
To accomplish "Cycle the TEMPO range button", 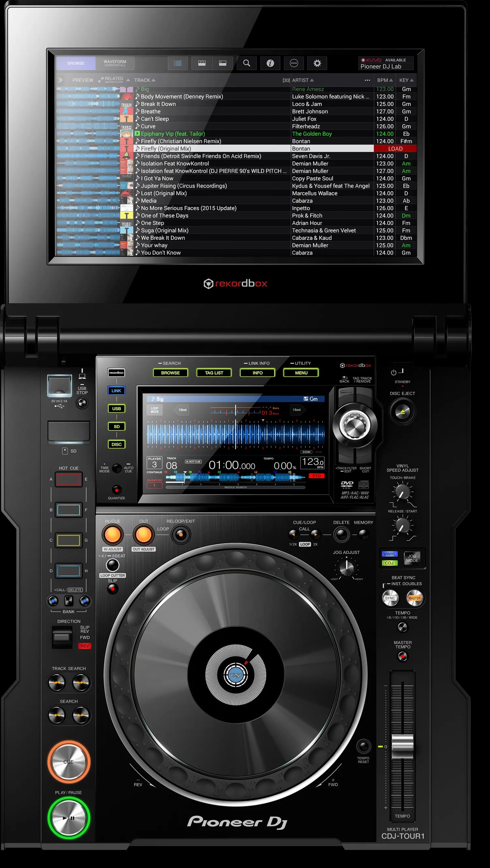I will pos(402,627).
